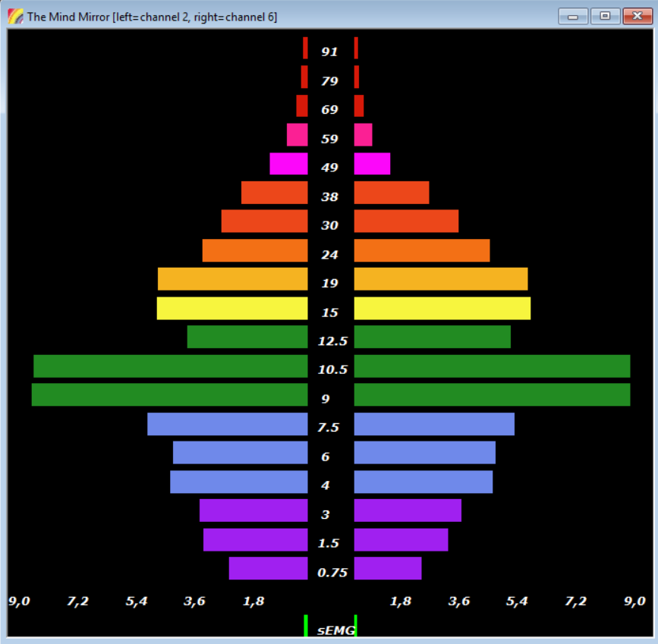Viewport: 658px width, 644px height.
Task: Click the '10.5' frequency label
Action: pos(332,370)
